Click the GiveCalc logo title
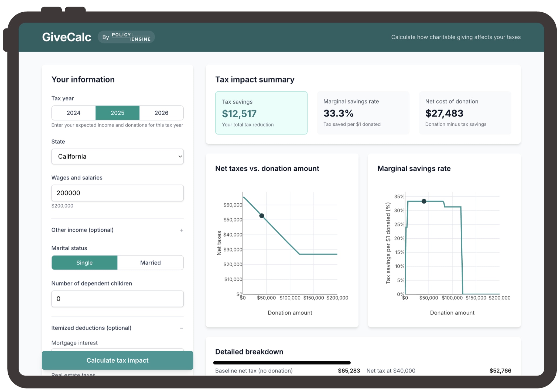Viewport: 560px width, 392px height. (x=67, y=37)
